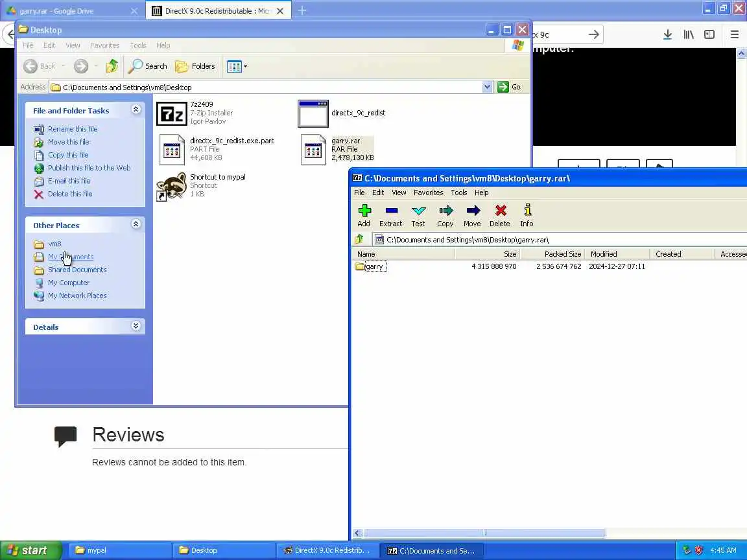The height and width of the screenshot is (560, 747).
Task: Open 7-Zip Help menu
Action: point(481,192)
